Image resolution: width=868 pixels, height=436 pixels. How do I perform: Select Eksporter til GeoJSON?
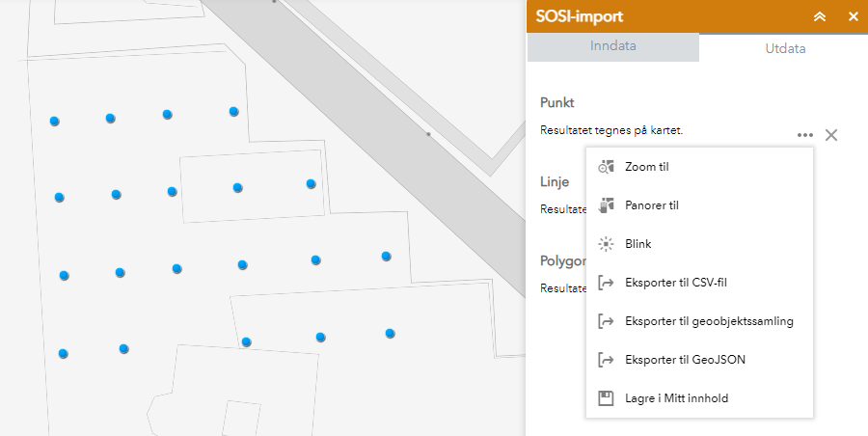pyautogui.click(x=699, y=360)
